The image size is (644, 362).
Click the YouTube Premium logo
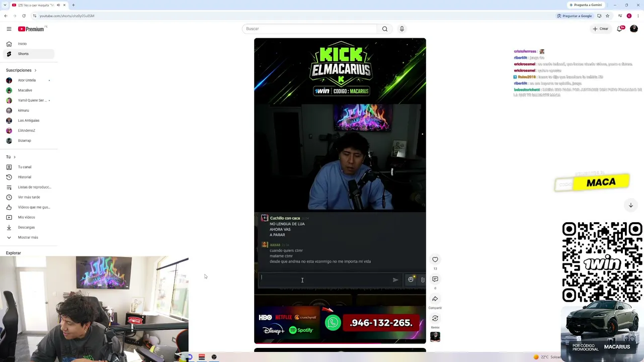point(32,29)
